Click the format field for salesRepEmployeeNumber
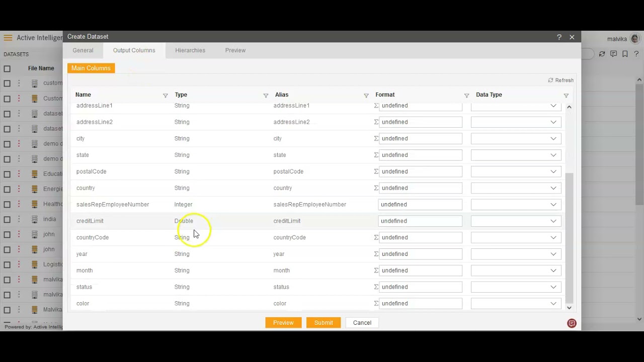 pyautogui.click(x=420, y=204)
